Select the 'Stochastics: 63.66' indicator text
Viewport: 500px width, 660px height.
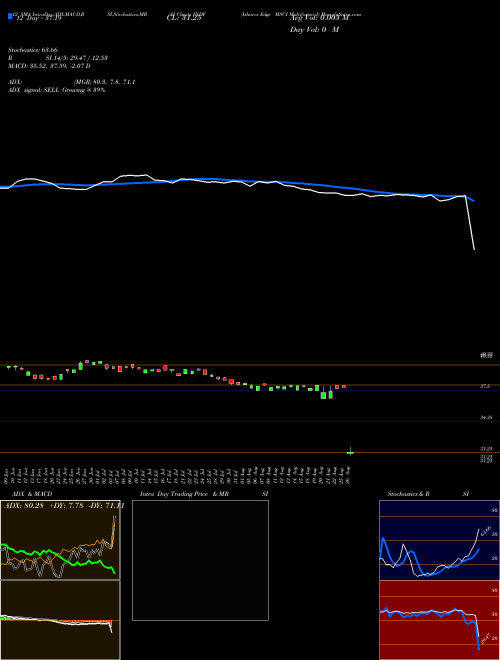coord(33,50)
